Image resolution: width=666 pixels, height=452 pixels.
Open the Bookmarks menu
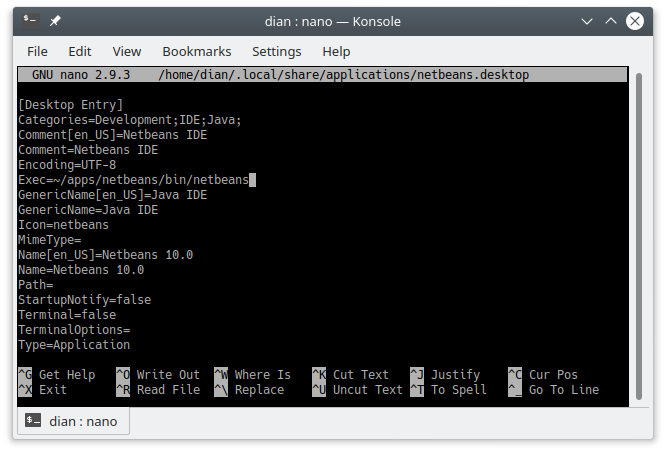coord(197,51)
